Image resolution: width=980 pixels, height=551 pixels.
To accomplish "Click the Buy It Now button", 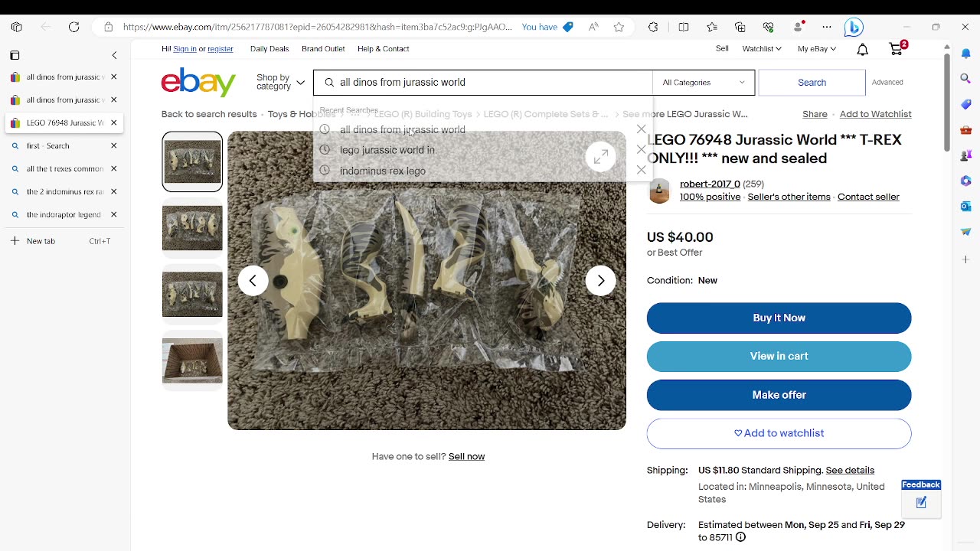I will pyautogui.click(x=779, y=318).
